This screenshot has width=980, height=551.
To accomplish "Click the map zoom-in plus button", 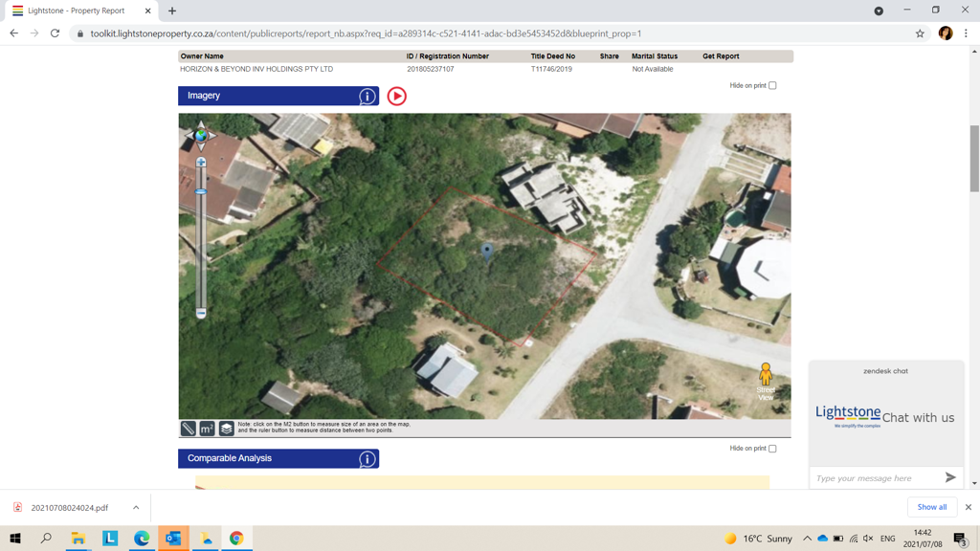I will click(x=201, y=163).
